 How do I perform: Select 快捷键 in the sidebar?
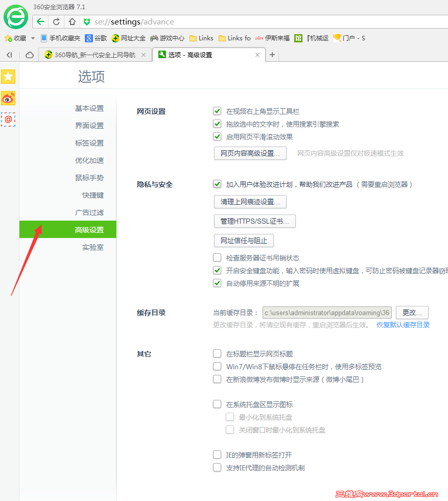point(92,195)
